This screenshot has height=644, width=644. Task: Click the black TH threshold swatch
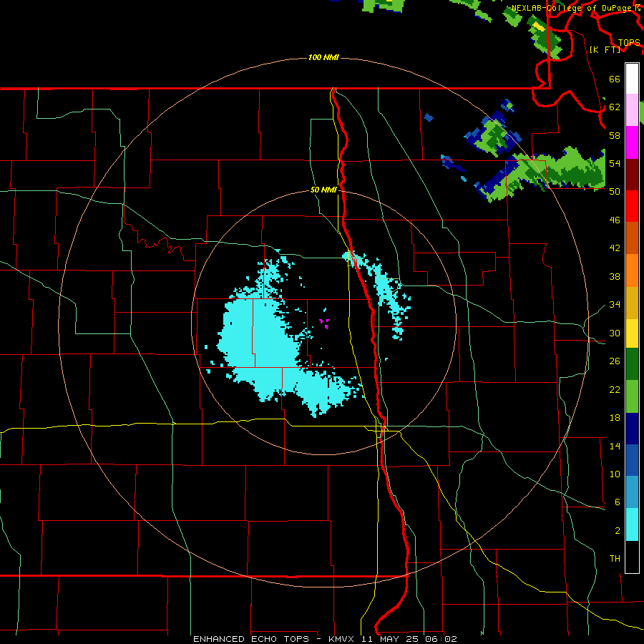pos(632,557)
